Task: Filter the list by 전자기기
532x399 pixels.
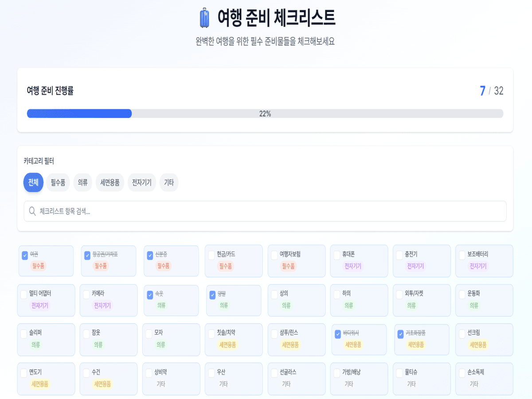Action: click(142, 182)
